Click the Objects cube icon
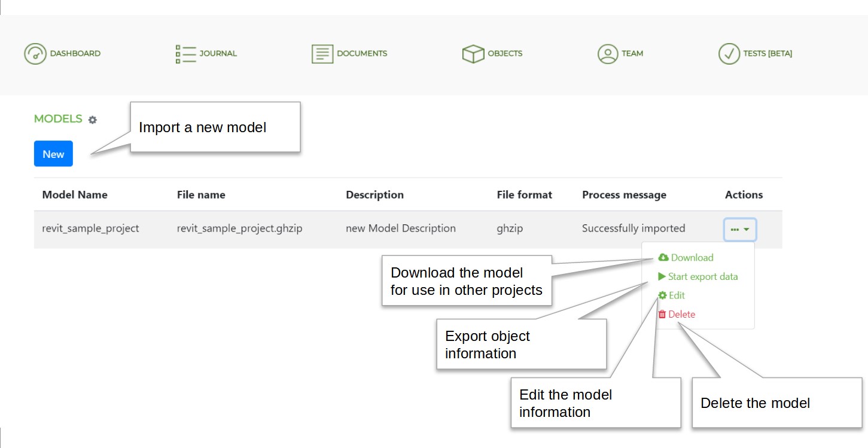Viewport: 868px width, 448px height. point(473,53)
